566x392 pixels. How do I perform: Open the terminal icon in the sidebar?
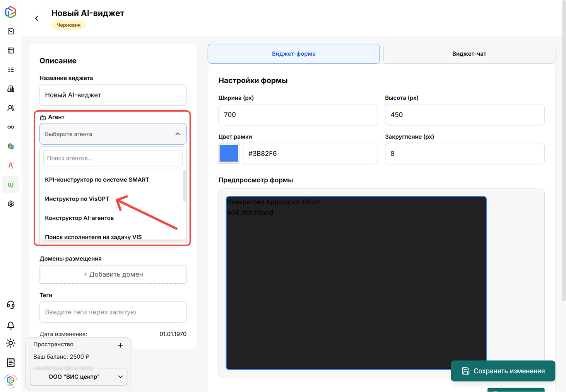click(x=11, y=31)
